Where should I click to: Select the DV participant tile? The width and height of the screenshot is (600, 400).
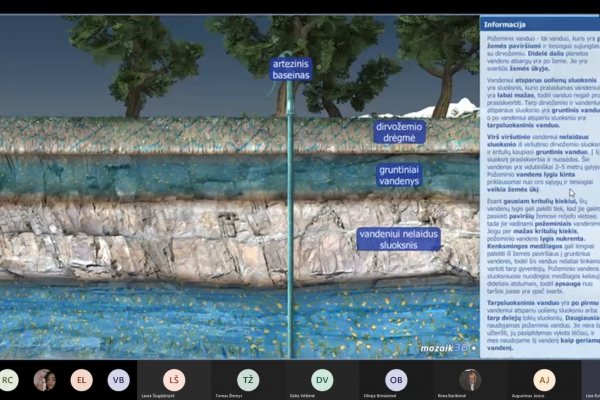tap(322, 380)
